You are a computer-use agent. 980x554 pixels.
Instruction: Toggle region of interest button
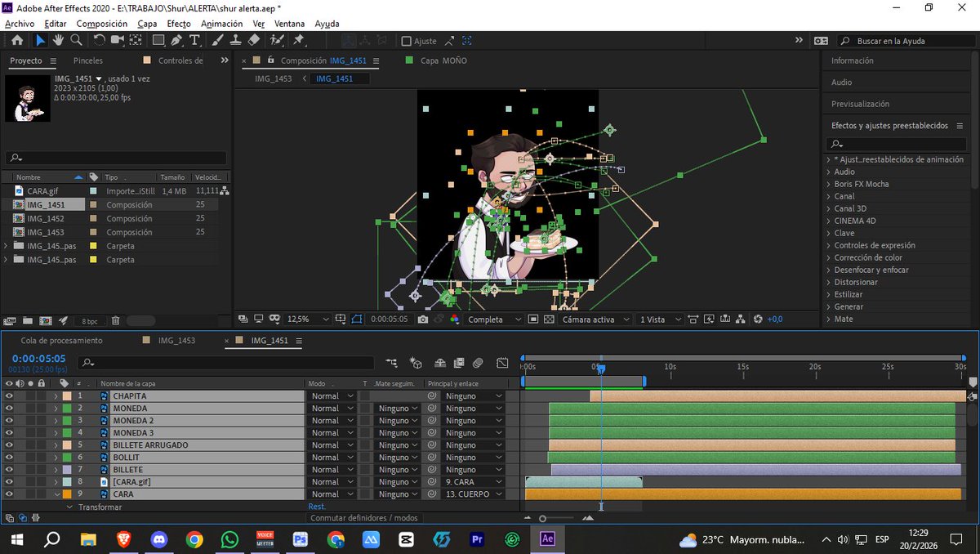tap(533, 319)
